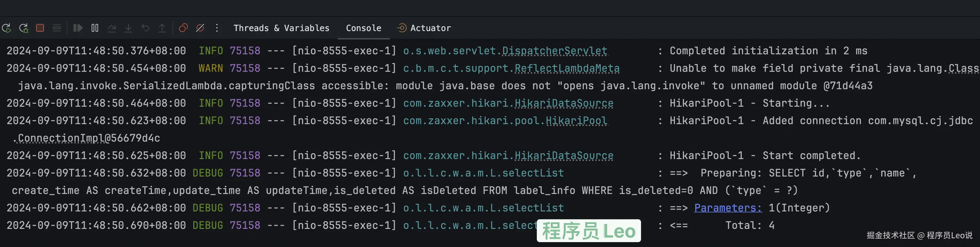Click the Step Out up-arrow icon
The width and height of the screenshot is (980, 247).
pyautogui.click(x=162, y=28)
